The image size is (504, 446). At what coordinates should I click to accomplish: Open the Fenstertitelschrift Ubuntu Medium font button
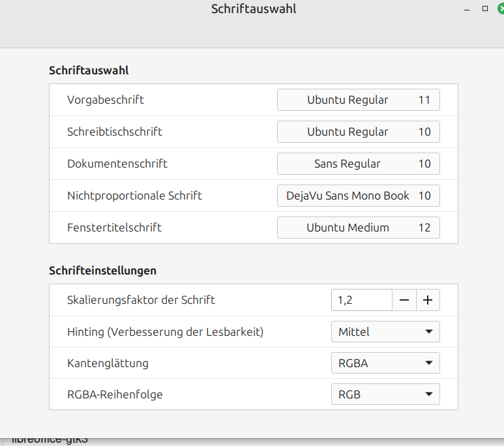click(x=358, y=228)
